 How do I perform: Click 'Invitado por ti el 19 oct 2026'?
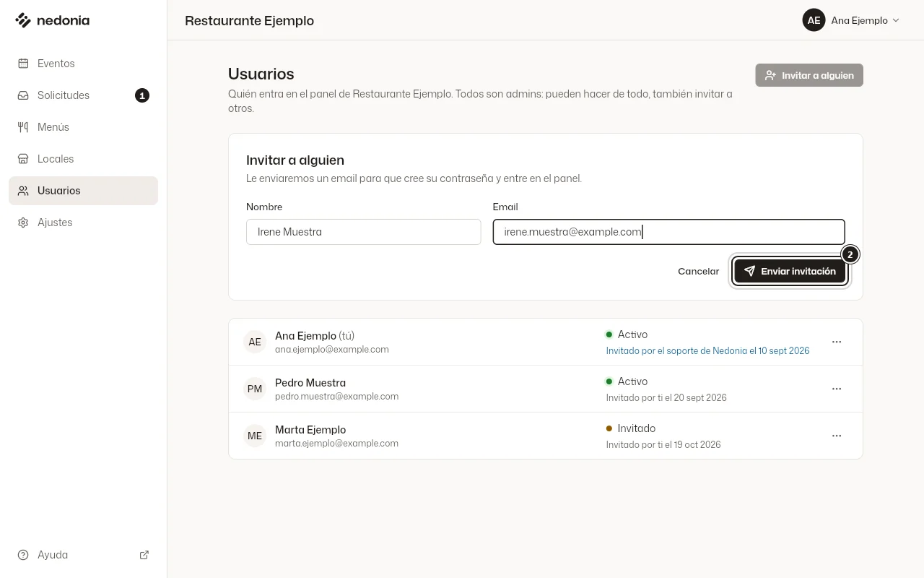point(663,444)
